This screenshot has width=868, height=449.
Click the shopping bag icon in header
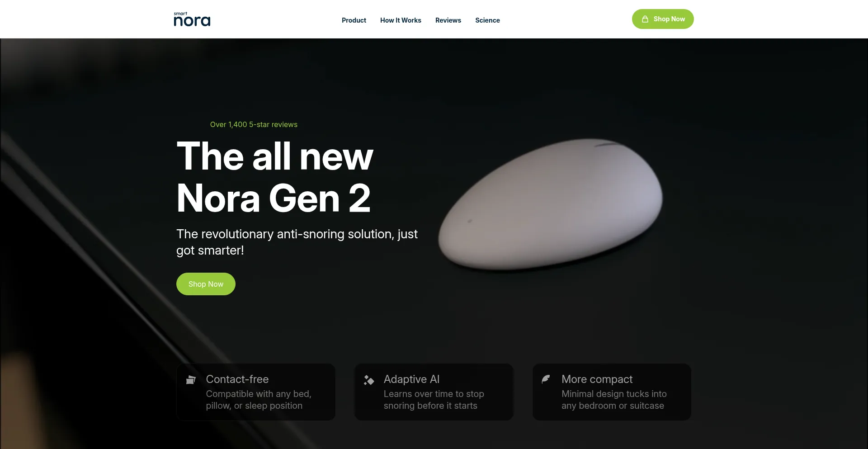[x=645, y=19]
